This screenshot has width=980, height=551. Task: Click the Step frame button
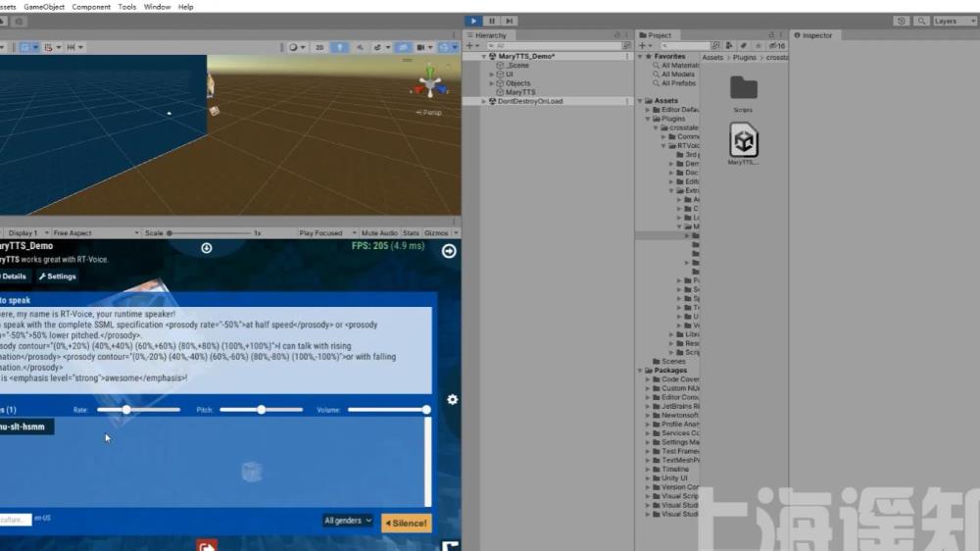tap(509, 21)
